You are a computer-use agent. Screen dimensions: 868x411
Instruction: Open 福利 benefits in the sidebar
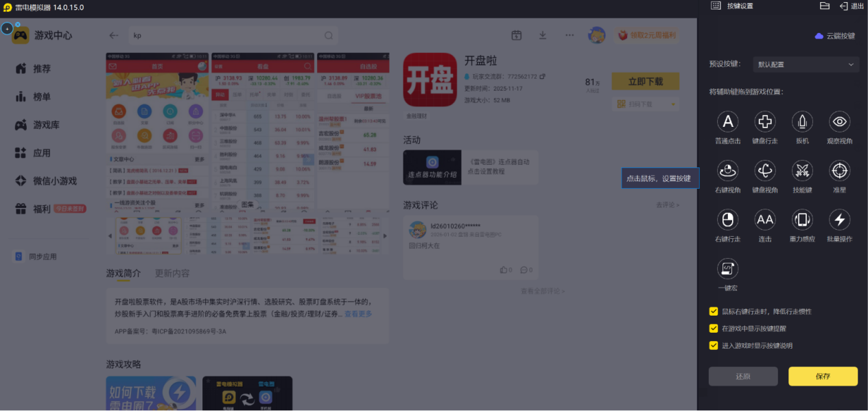click(x=50, y=209)
